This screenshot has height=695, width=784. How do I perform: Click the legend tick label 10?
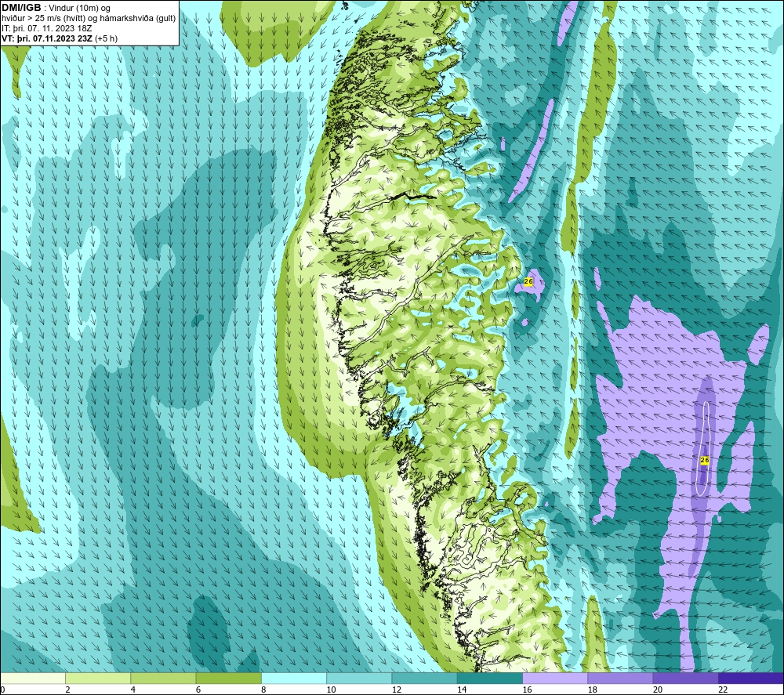click(331, 690)
